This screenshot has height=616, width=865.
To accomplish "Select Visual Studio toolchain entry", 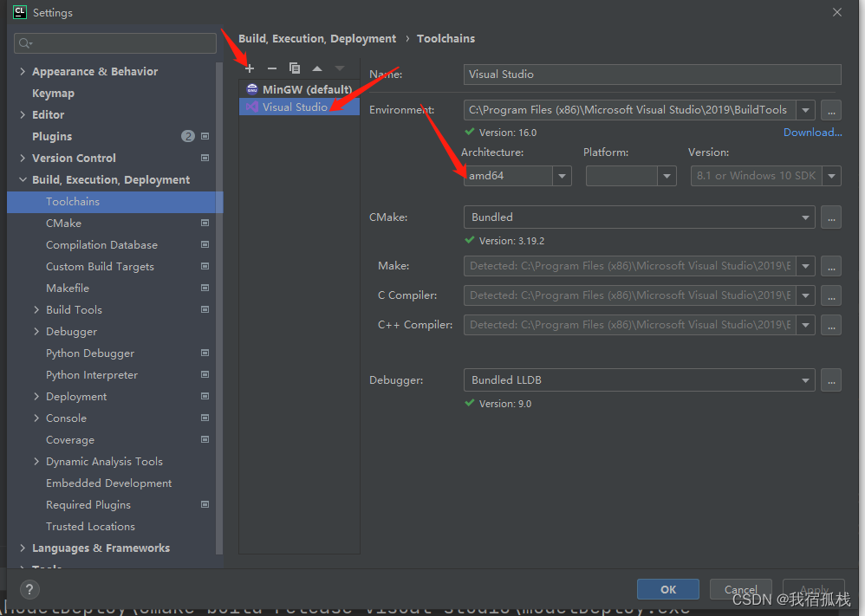I will pos(299,107).
